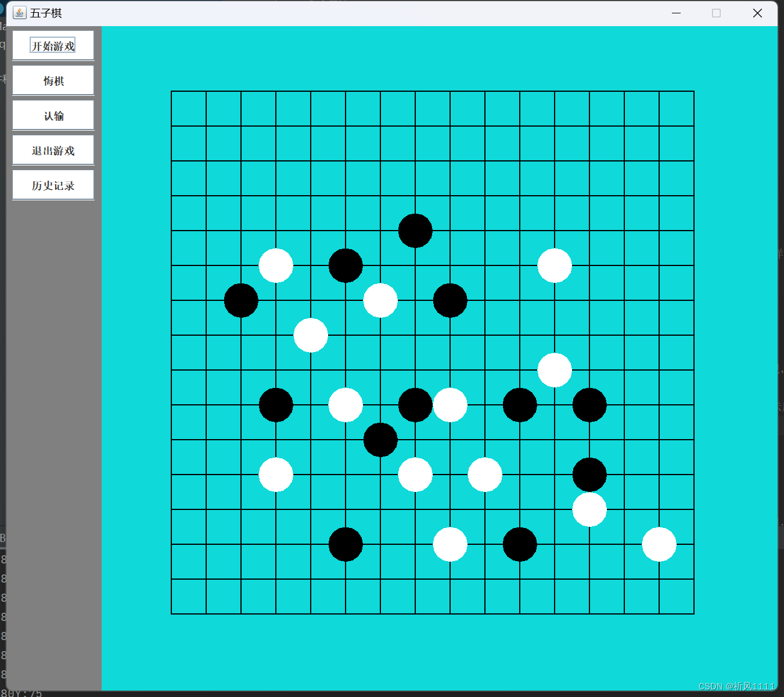784x697 pixels.
Task: Click the white stone touching a black stone's right side
Action: coord(450,405)
